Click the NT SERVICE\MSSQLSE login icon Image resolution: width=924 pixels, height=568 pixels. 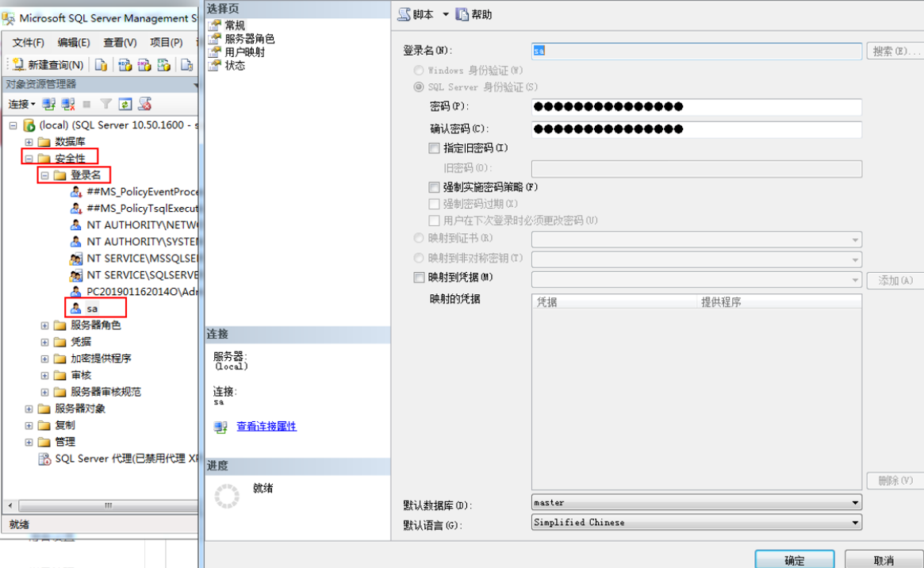pyautogui.click(x=75, y=258)
